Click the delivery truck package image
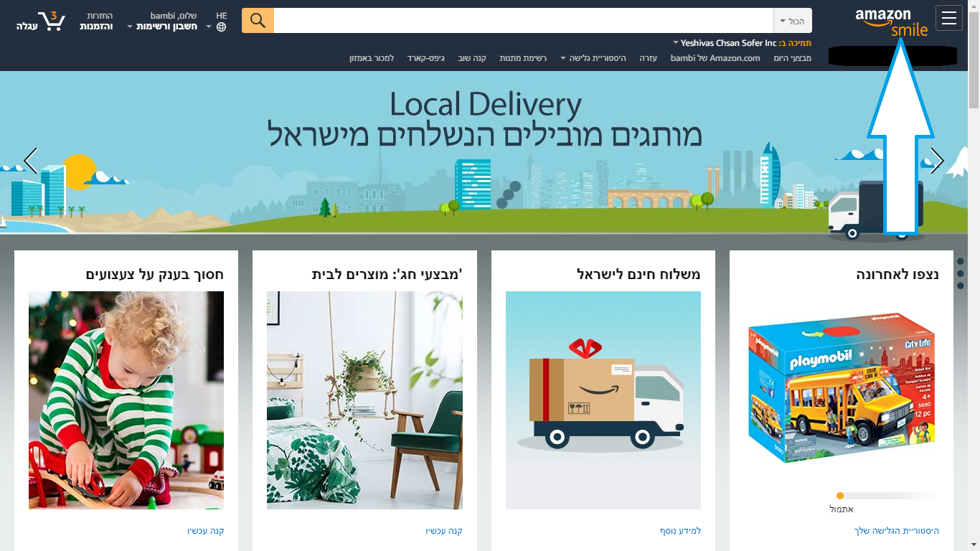The width and height of the screenshot is (980, 551). [x=603, y=400]
